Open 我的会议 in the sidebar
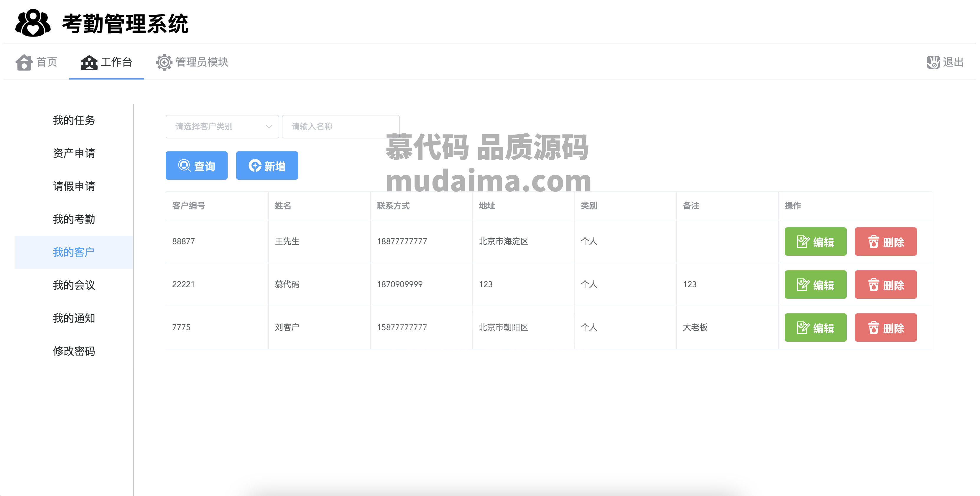 pyautogui.click(x=74, y=285)
